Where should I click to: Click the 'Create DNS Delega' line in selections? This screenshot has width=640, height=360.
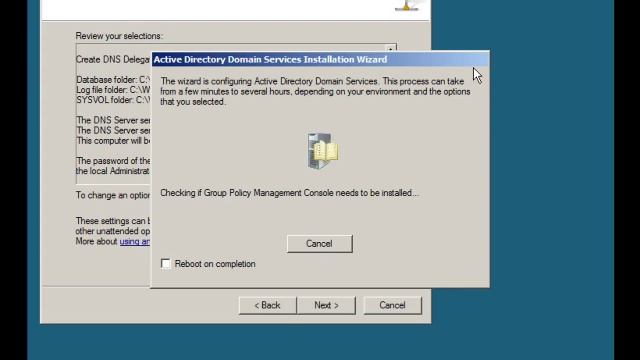tap(113, 60)
